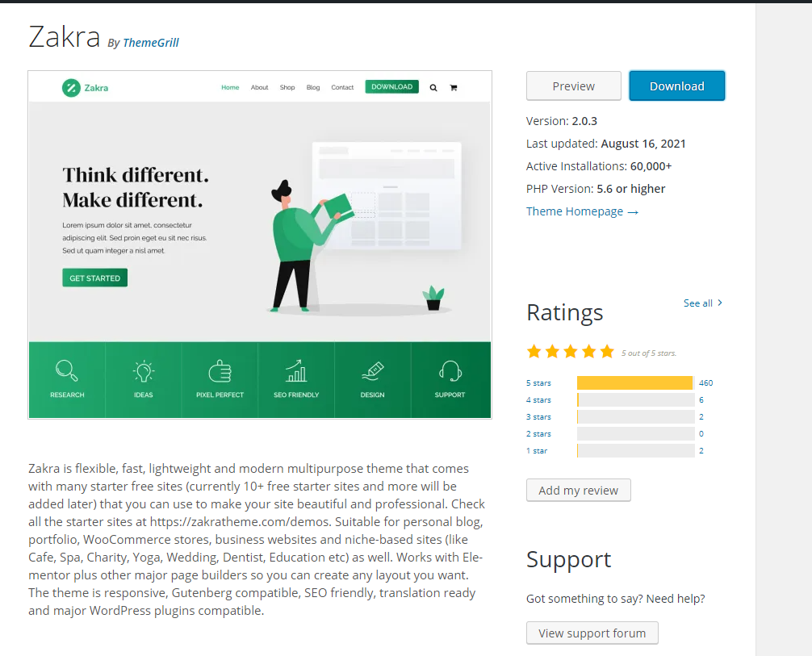Click green DOWNLOAD button in theme screenshot

click(x=392, y=87)
